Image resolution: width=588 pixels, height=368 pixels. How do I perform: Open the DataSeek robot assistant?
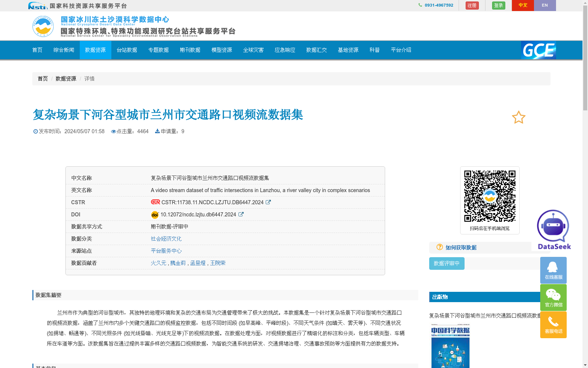tap(553, 230)
